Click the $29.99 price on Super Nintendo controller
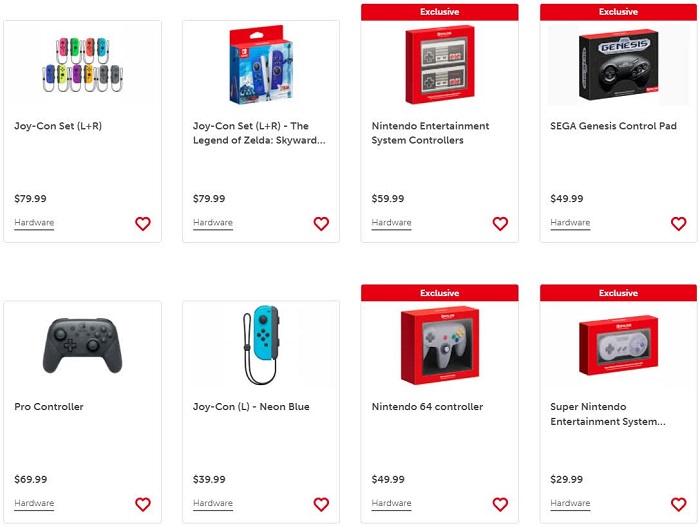Image resolution: width=700 pixels, height=526 pixels. [566, 479]
